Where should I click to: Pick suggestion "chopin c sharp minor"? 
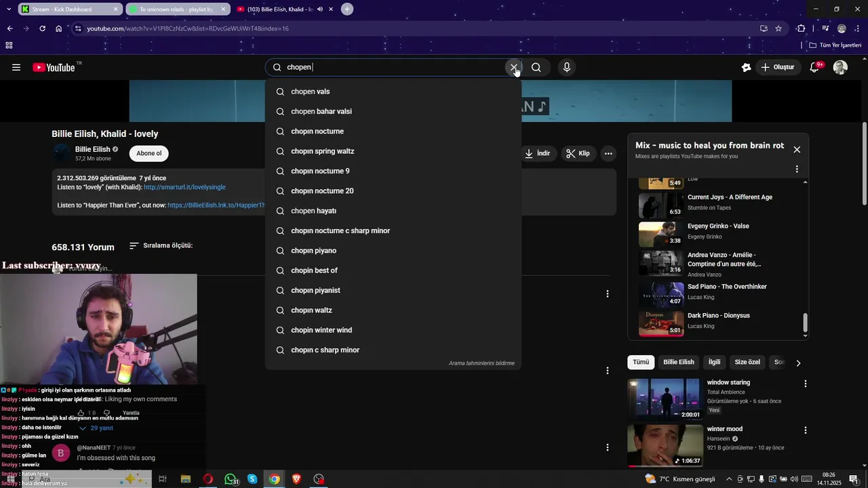(x=393, y=350)
